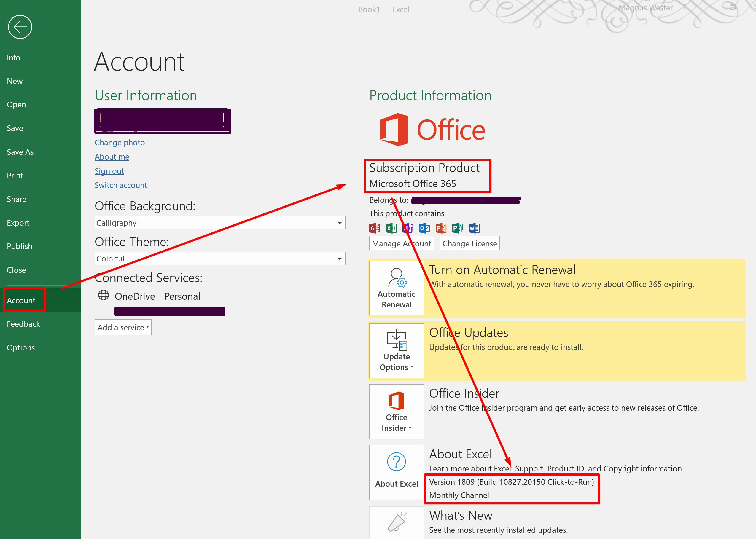Select the PowerPoint app icon
This screenshot has height=539, width=756.
point(441,228)
